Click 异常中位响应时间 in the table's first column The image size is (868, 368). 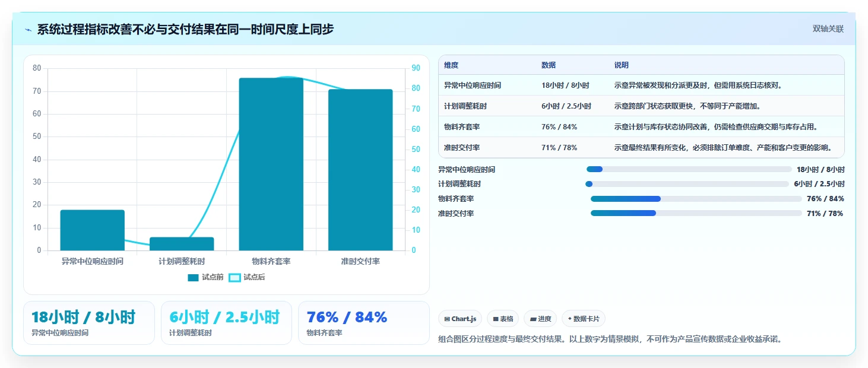473,85
